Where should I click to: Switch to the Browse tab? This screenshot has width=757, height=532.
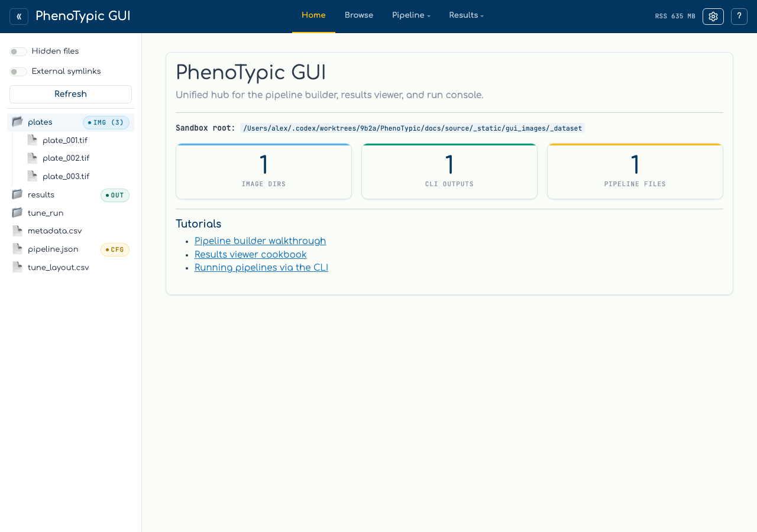click(x=359, y=16)
